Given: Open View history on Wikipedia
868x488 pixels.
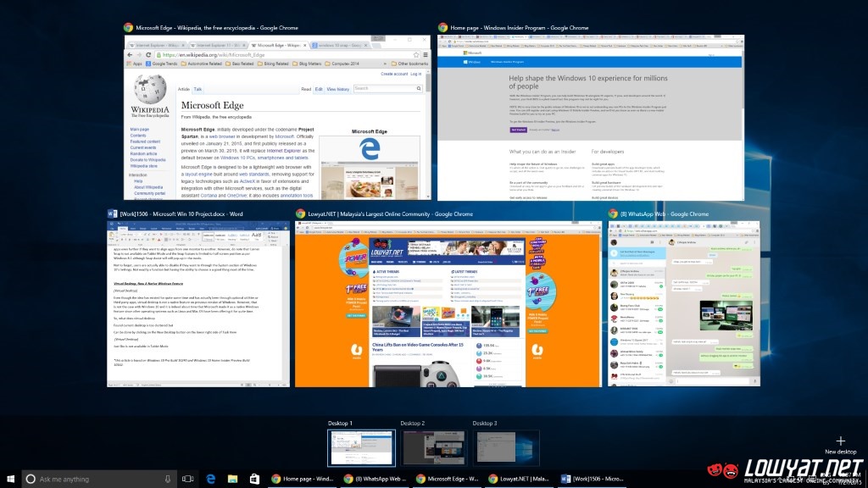Looking at the screenshot, I should coord(337,89).
